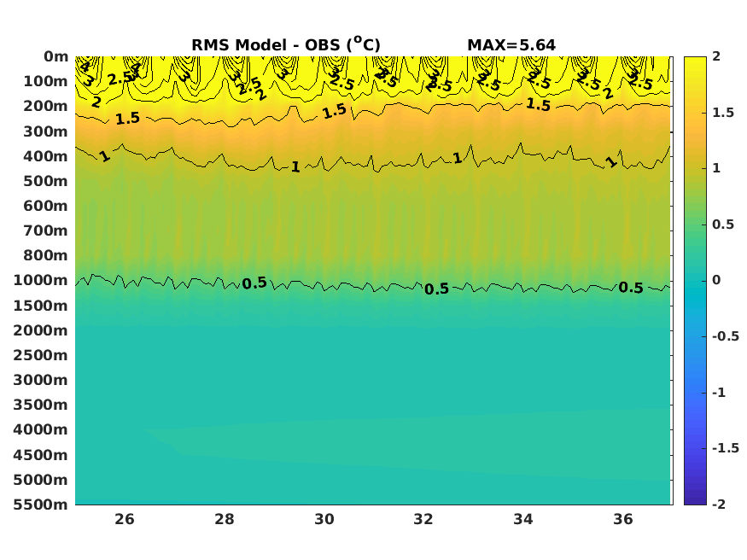Screen dimensions: 747x560
Task: Select colorbar tick label '1.5'
Action: coord(723,113)
